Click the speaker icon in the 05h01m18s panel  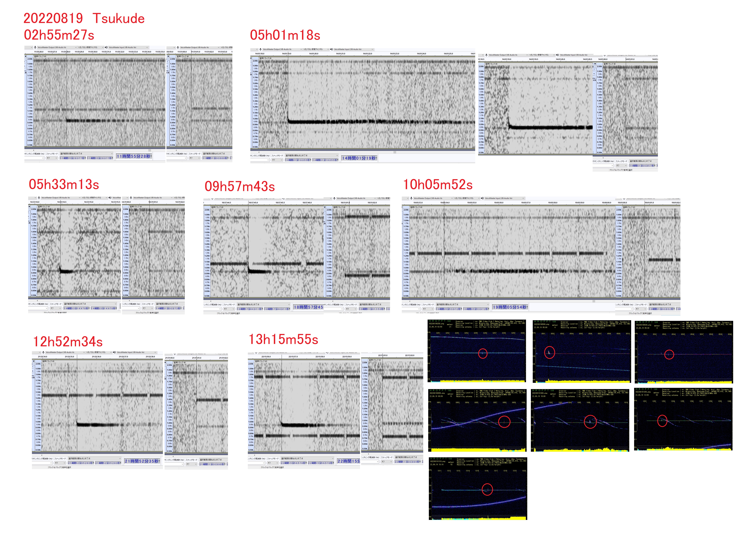(x=332, y=49)
